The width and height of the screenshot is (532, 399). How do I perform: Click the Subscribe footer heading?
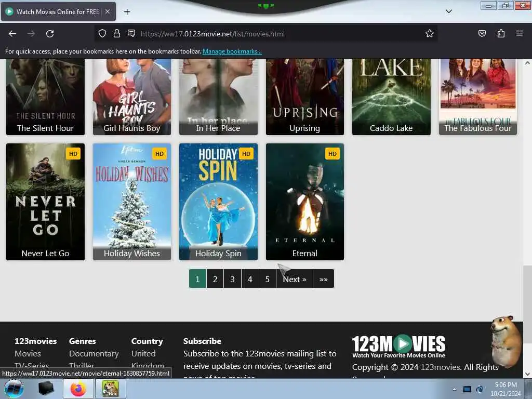pos(202,341)
